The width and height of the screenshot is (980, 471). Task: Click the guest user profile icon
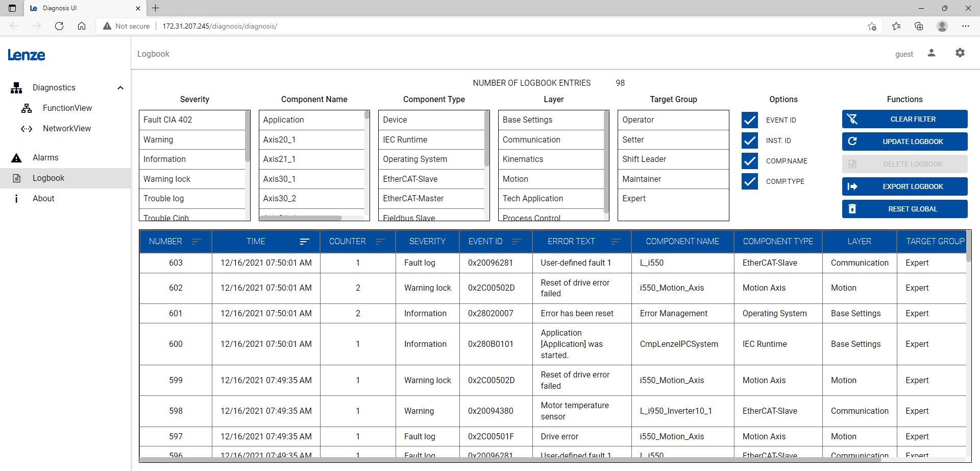[931, 53]
